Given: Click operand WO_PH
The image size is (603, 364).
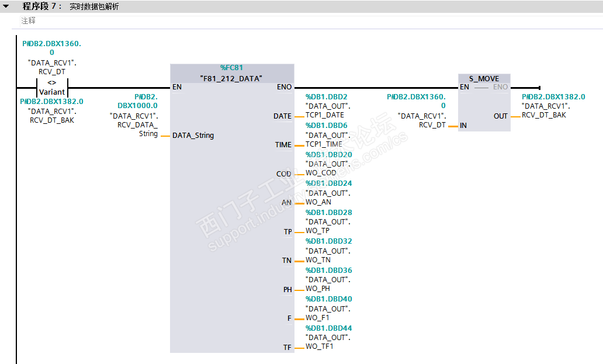Looking at the screenshot, I should [318, 289].
